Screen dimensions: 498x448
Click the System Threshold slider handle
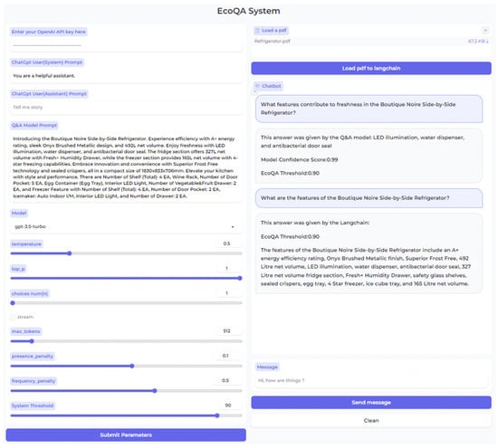[217, 415]
